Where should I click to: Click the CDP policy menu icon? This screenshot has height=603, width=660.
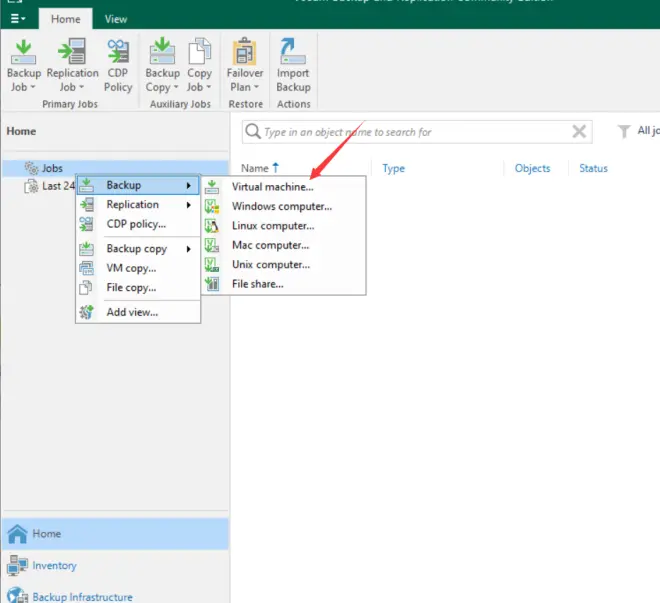tap(86, 224)
